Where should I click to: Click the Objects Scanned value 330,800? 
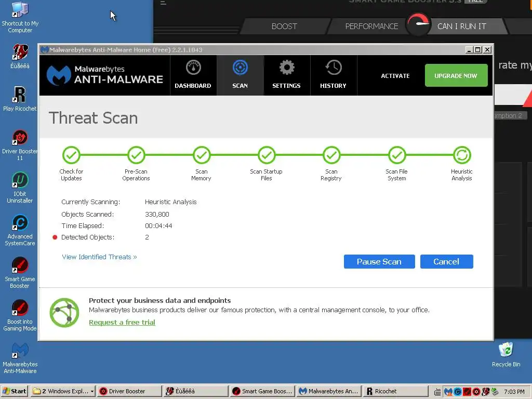tap(157, 215)
